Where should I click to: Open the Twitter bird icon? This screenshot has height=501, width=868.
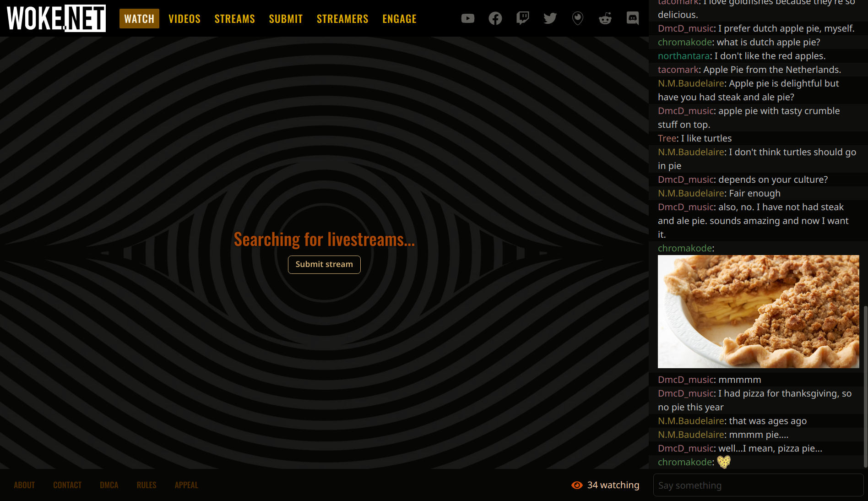tap(550, 18)
